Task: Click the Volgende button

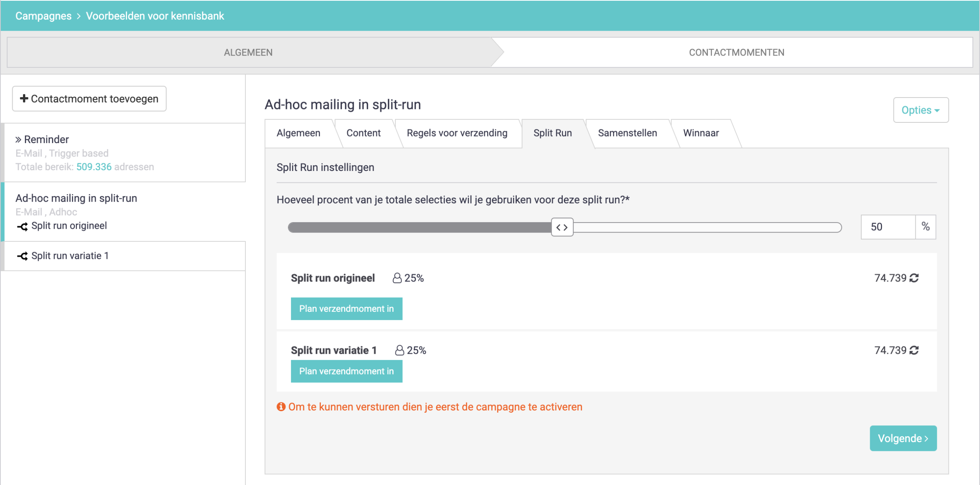Action: (x=903, y=438)
